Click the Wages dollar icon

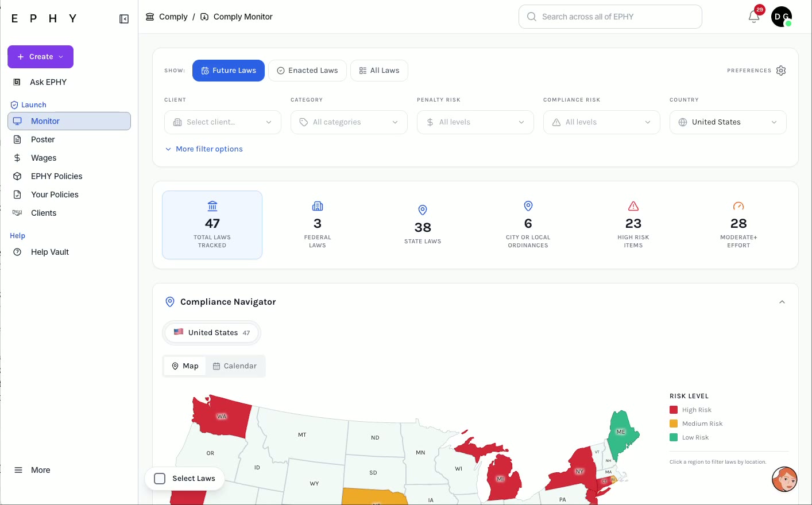pos(17,158)
